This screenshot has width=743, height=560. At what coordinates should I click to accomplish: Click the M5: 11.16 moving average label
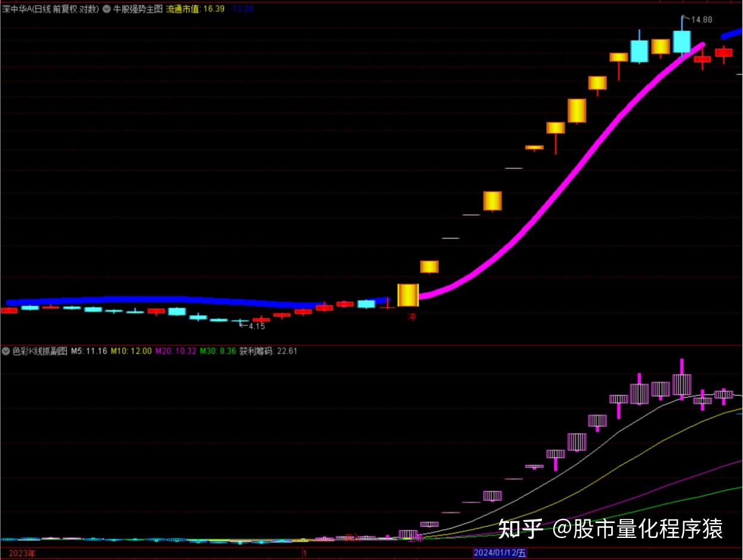[x=89, y=351]
